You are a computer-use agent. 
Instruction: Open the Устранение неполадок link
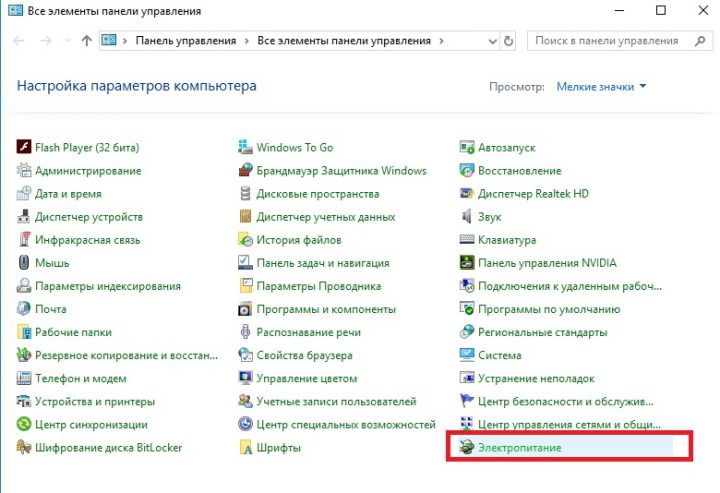click(536, 378)
